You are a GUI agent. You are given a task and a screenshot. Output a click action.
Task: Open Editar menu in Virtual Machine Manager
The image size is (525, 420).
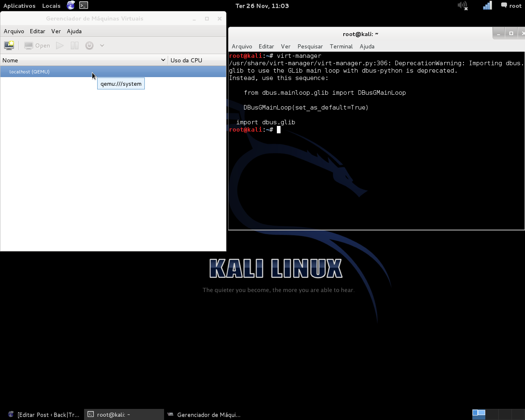[x=37, y=31]
